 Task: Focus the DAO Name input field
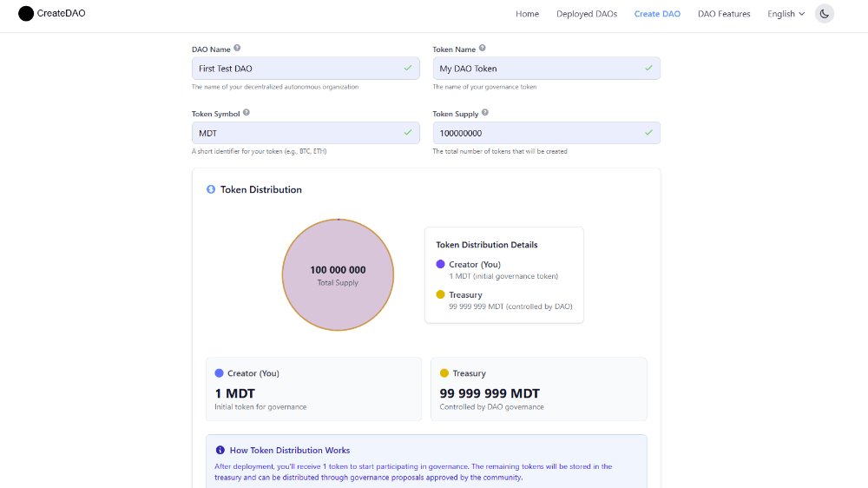[x=306, y=68]
